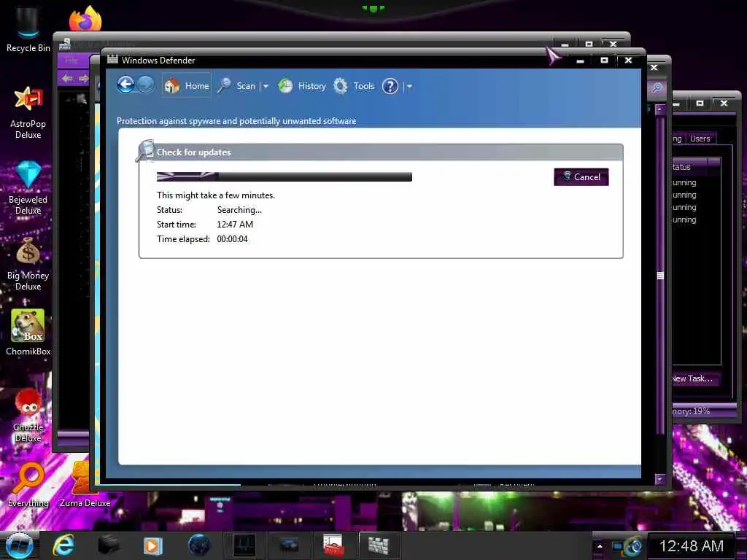Screen dimensions: 747x560
Task: Cancel the update check
Action: pos(581,176)
